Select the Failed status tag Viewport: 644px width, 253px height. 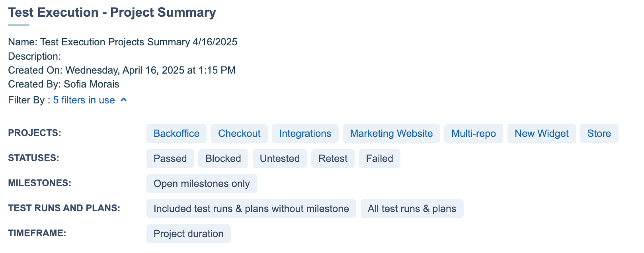click(379, 159)
